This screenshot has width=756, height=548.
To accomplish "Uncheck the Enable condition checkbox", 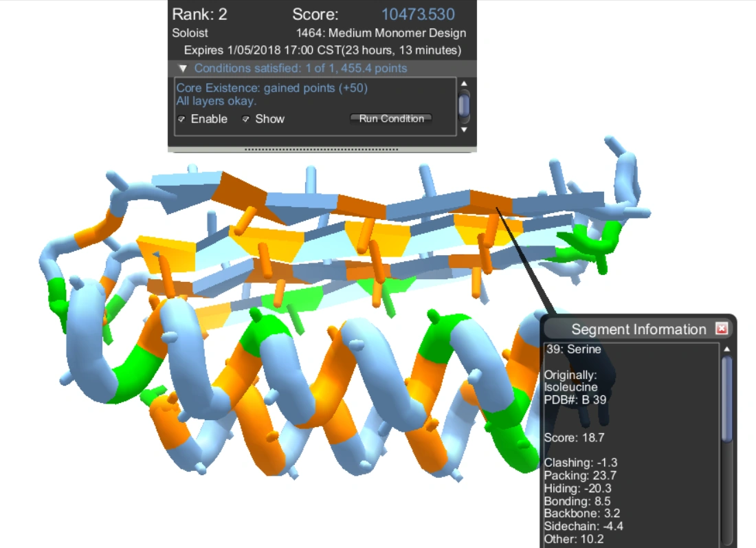I will pyautogui.click(x=182, y=119).
